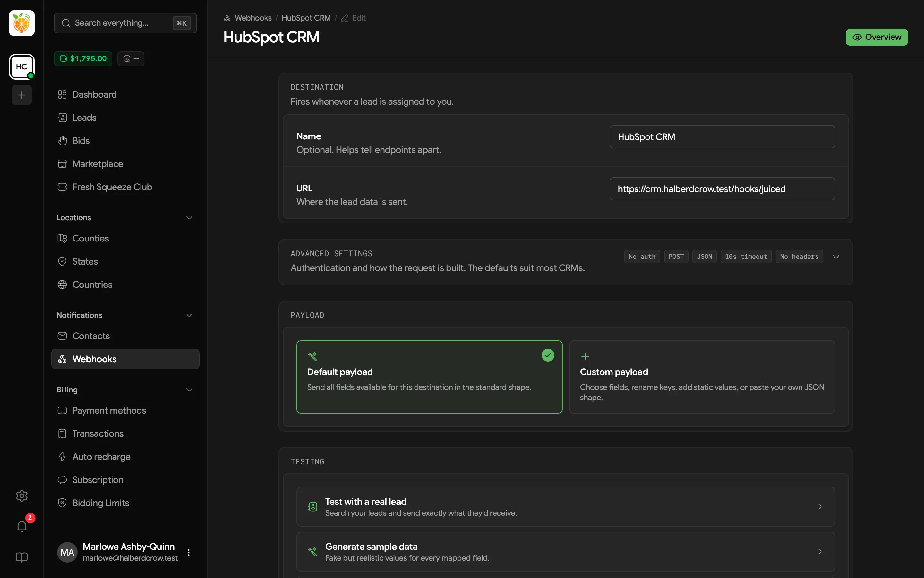Open Leads in the sidebar
The width and height of the screenshot is (924, 578).
(125, 118)
